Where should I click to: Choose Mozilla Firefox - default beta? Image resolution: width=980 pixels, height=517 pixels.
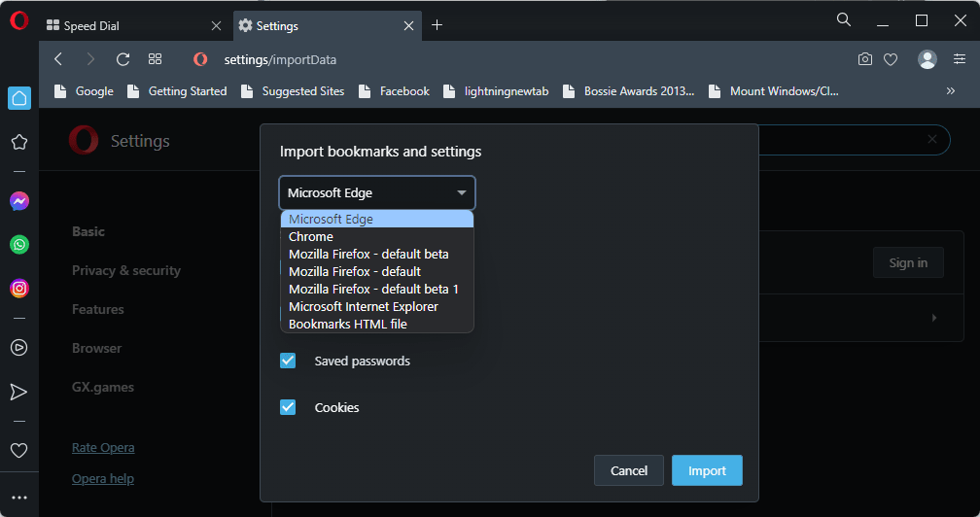tap(377, 255)
